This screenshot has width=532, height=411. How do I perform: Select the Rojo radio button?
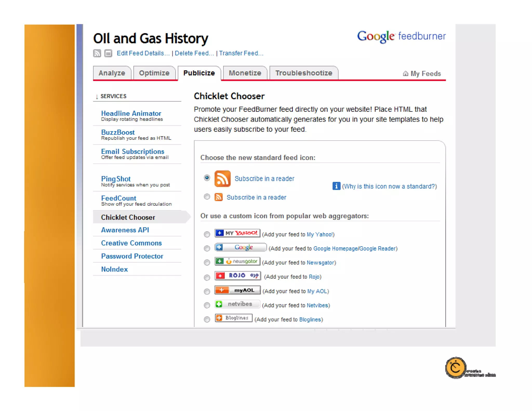207,277
